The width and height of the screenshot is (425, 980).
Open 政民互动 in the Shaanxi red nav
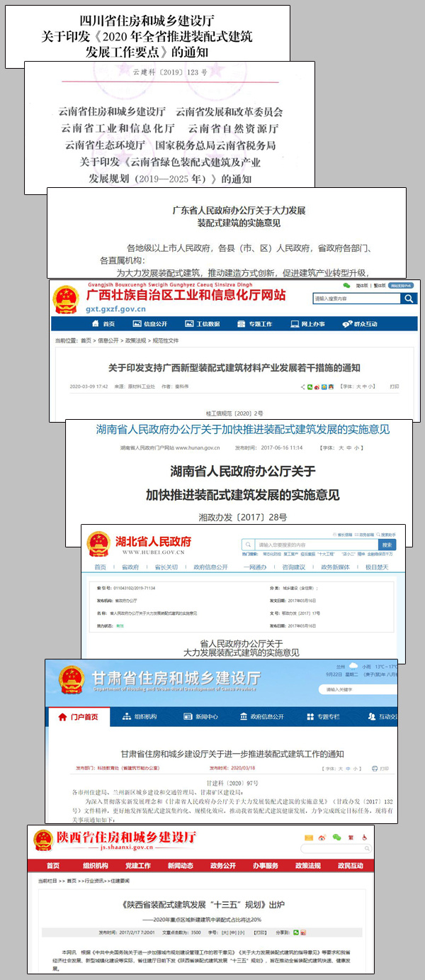pos(350,866)
